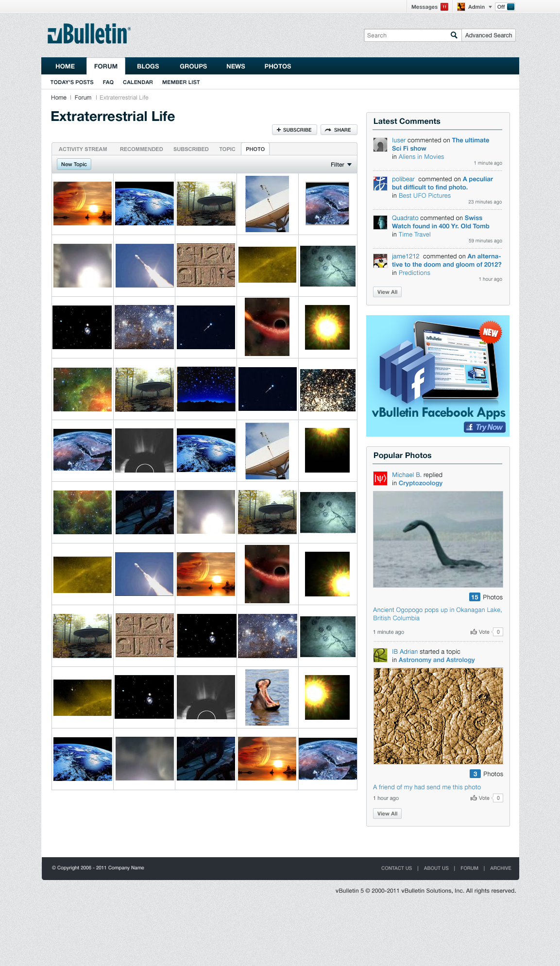Open the hippo photo thumbnail
This screenshot has height=966, width=560.
coord(267,697)
